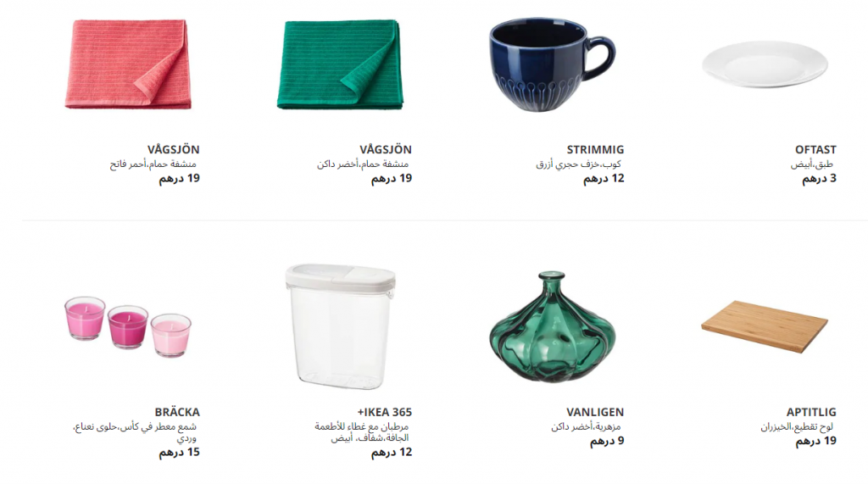This screenshot has width=868, height=484.
Task: Click the 15 dirham price of BRÄCKA
Action: tap(180, 453)
